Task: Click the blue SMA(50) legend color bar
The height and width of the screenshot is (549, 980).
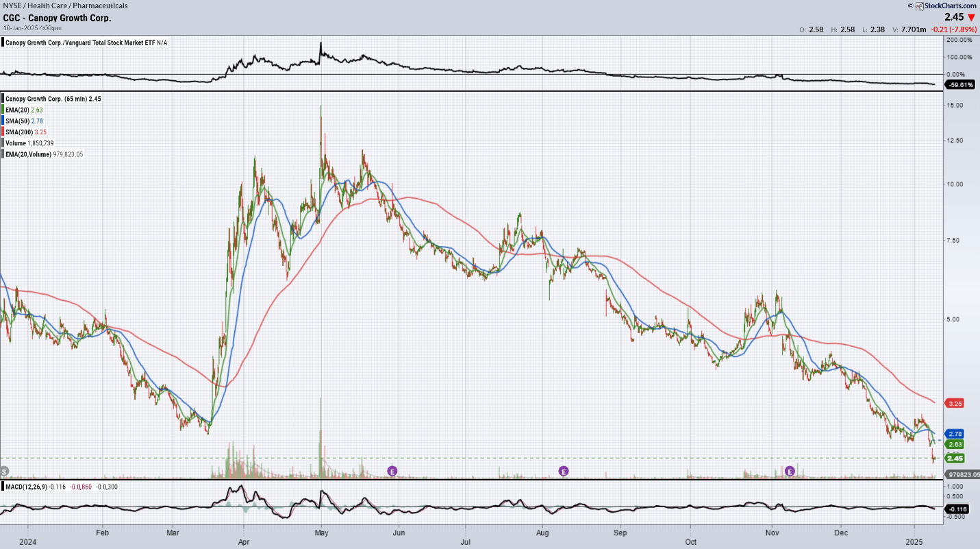Action: (2, 121)
